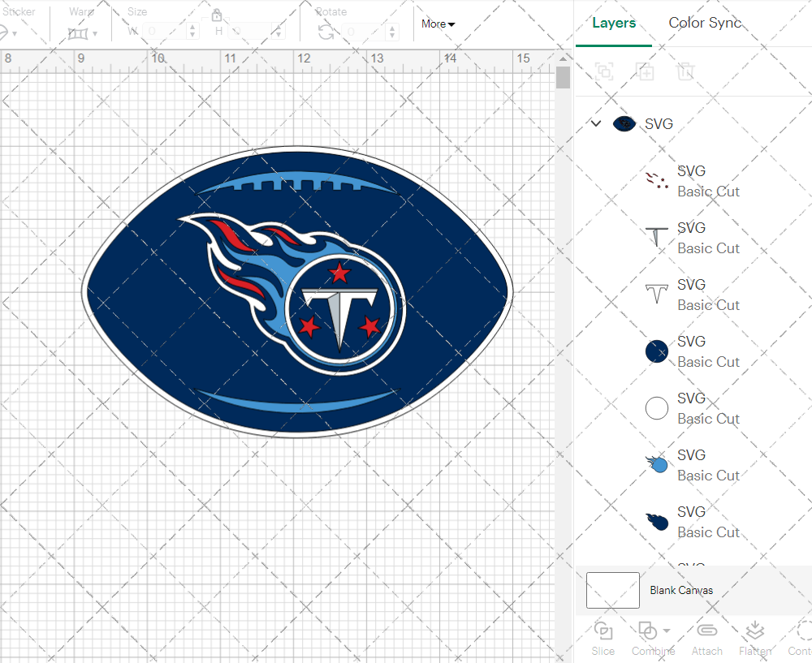Image resolution: width=812 pixels, height=663 pixels.
Task: Select the white T outline SVG layer
Action: coord(693,295)
